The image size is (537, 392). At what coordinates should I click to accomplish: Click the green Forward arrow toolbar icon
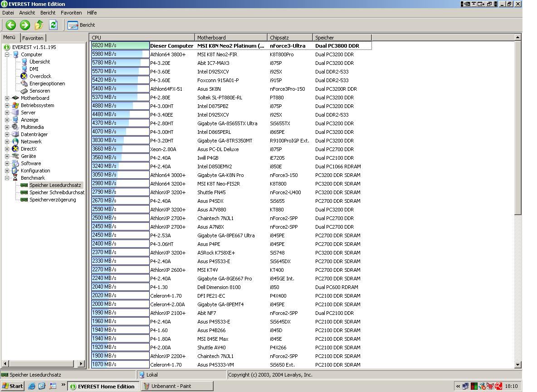click(24, 25)
